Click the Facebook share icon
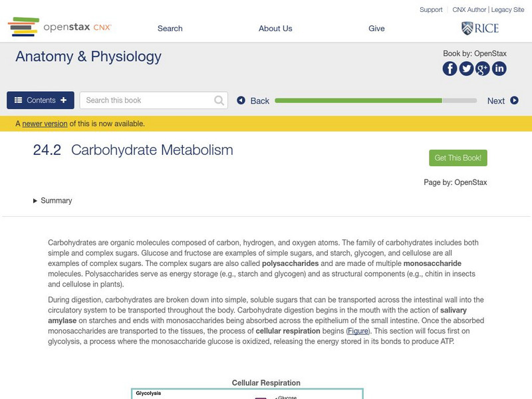Image resolution: width=532 pixels, height=399 pixels. 450,68
